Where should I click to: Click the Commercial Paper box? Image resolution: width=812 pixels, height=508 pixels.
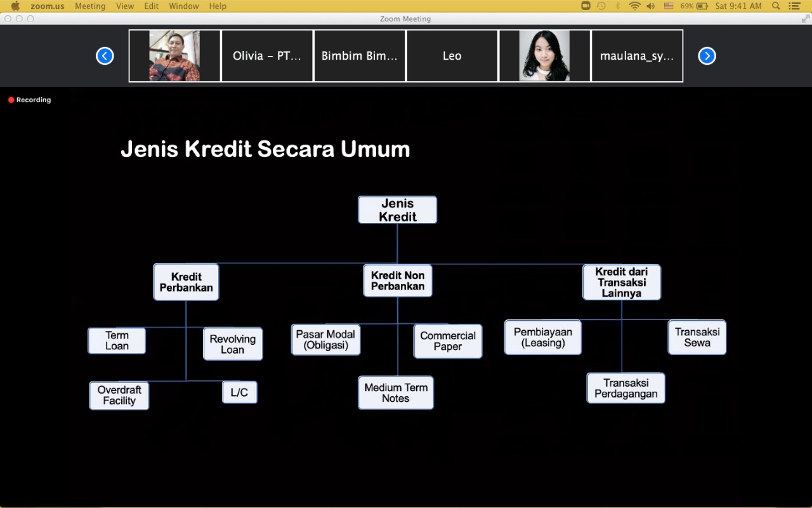(448, 341)
